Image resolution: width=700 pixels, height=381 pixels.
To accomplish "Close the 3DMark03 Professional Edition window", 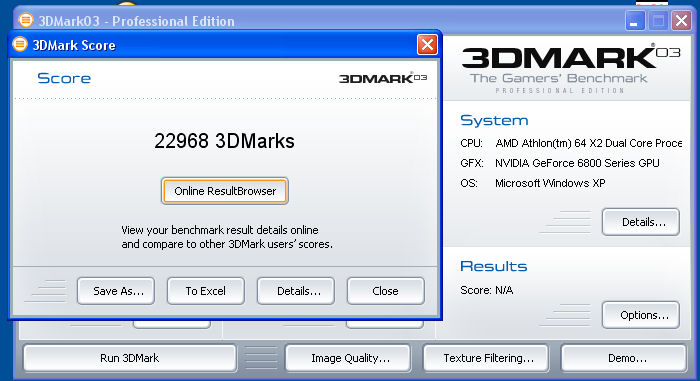I will [x=682, y=21].
